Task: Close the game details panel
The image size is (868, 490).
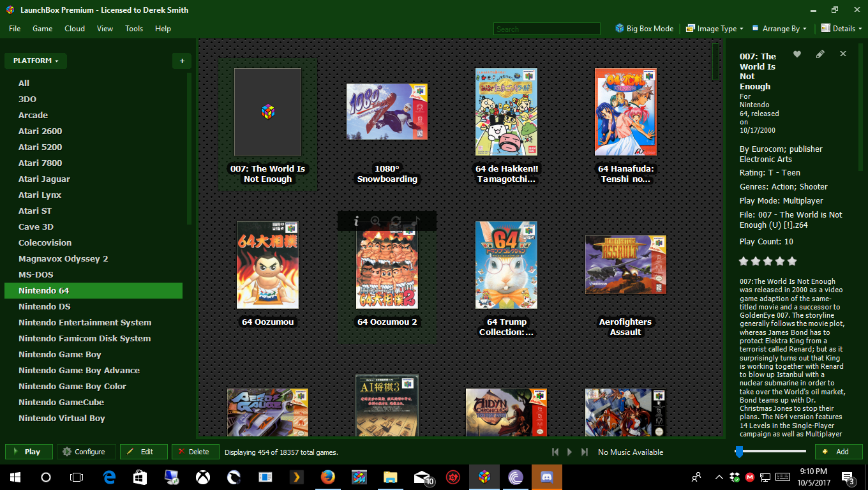Action: [843, 54]
